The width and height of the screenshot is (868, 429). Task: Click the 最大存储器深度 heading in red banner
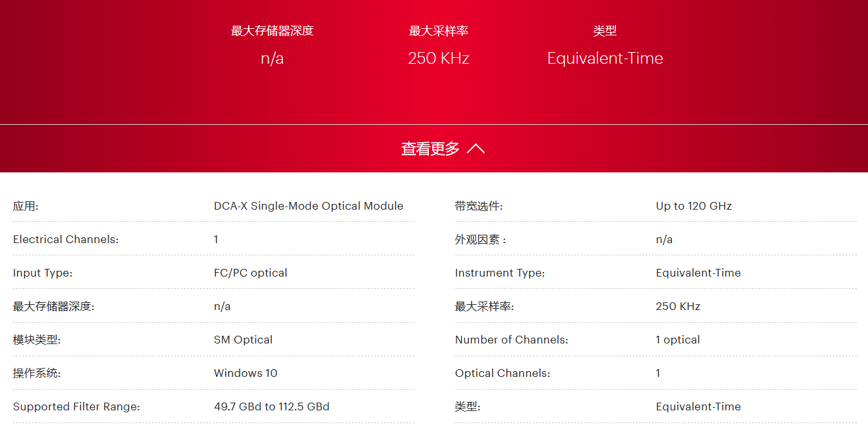272,31
